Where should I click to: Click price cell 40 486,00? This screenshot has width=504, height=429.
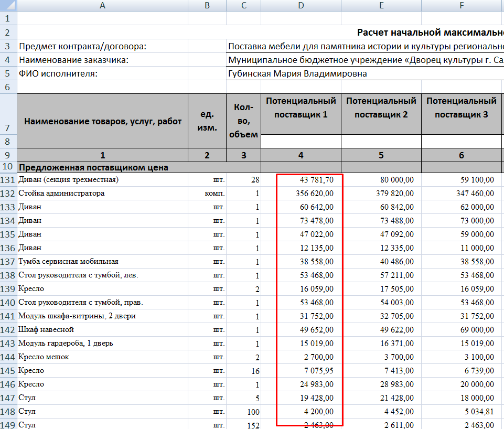point(381,261)
